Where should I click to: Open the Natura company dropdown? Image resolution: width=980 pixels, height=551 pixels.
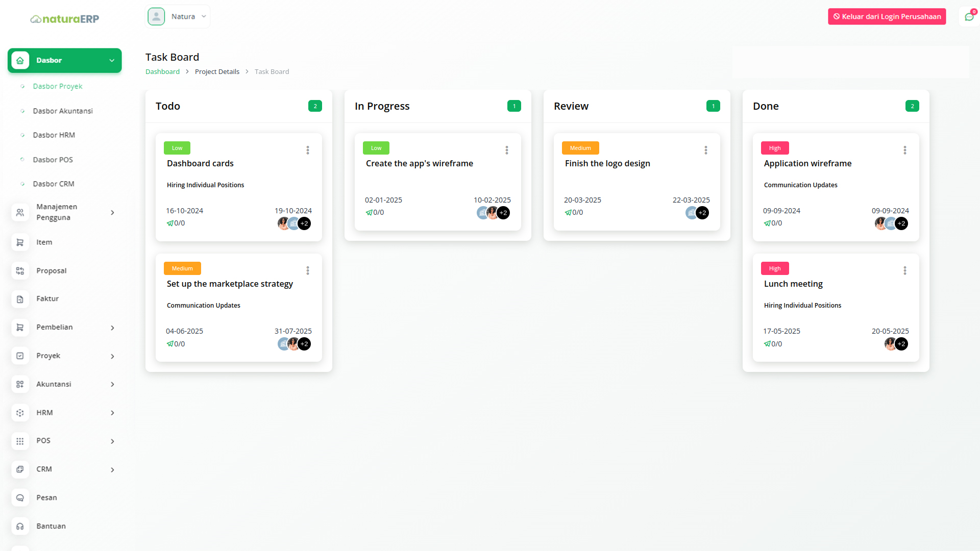(178, 16)
